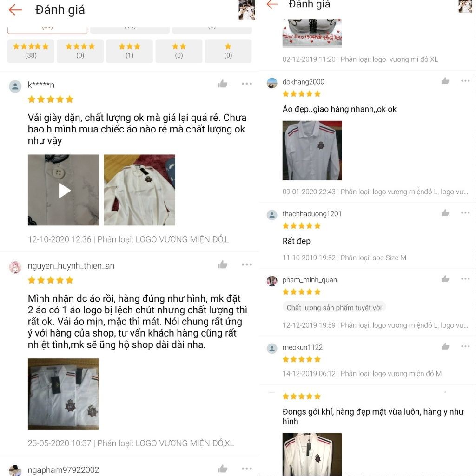Open dokhang2000's shirt photo
This screenshot has width=476, height=476.
pyautogui.click(x=312, y=151)
